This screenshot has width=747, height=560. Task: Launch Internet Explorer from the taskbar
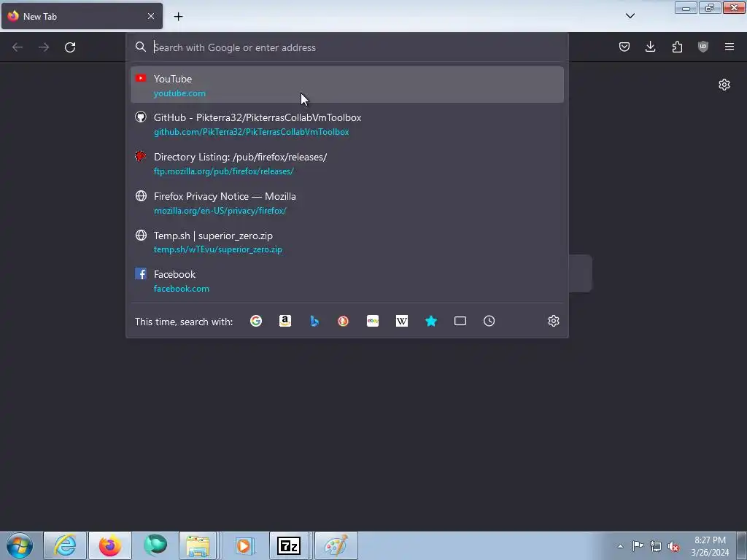65,545
